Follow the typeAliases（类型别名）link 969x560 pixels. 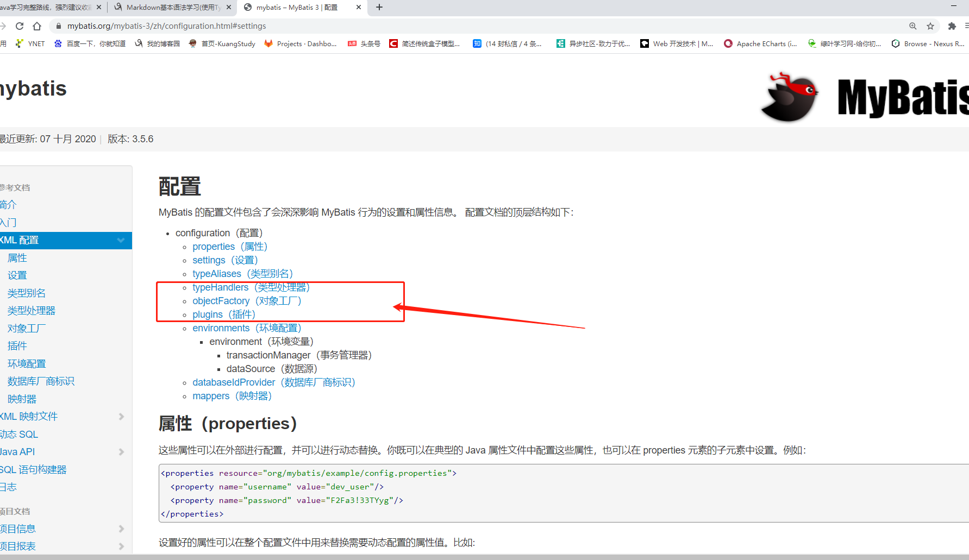tap(243, 274)
